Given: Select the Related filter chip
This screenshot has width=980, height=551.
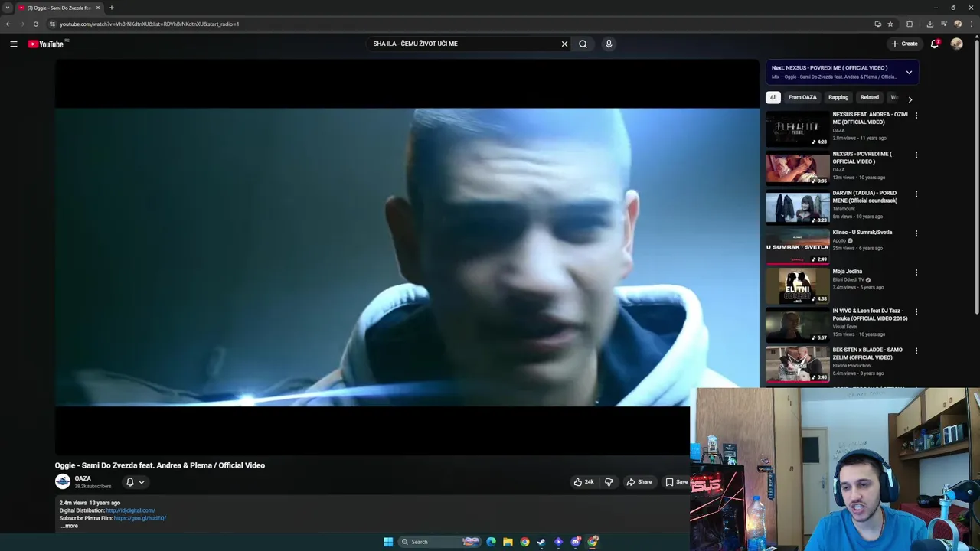Looking at the screenshot, I should (x=869, y=97).
